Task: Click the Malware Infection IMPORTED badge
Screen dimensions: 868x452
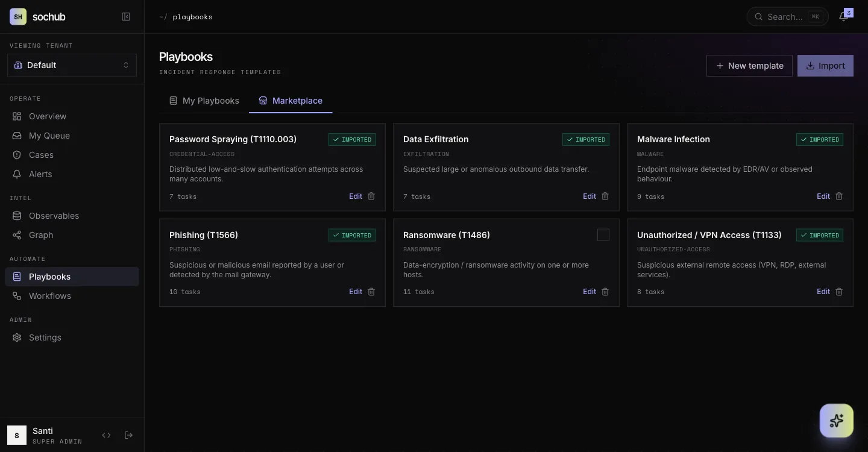Action: coord(820,139)
